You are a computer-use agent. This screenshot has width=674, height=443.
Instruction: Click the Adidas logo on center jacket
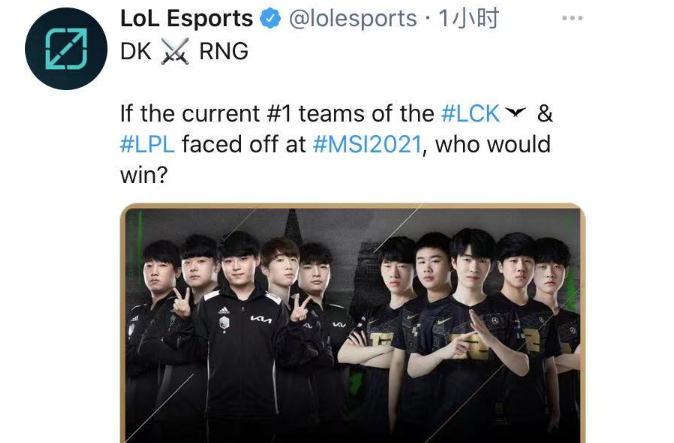223,310
